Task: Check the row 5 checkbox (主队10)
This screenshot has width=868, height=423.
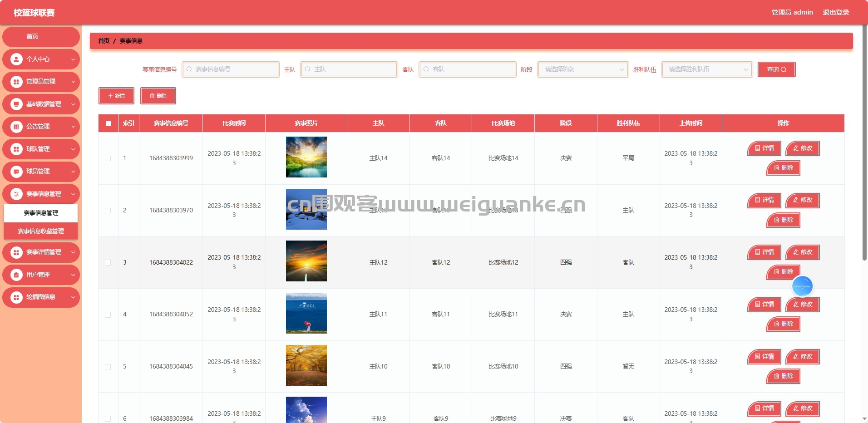Action: [108, 367]
